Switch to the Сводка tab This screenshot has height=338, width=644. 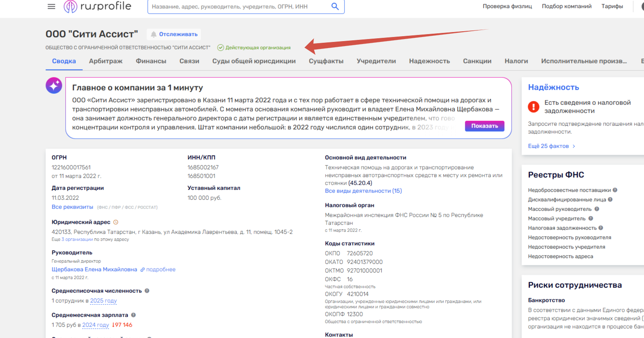pos(64,61)
